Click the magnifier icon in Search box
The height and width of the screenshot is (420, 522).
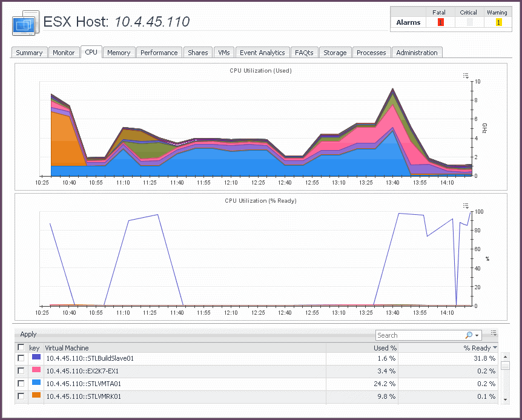[469, 335]
